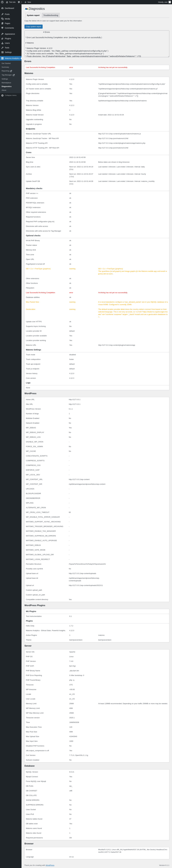Image resolution: width=172 pixels, height=868 pixels.
Task: Open Appearance via its brush icon
Action: point(2,34)
